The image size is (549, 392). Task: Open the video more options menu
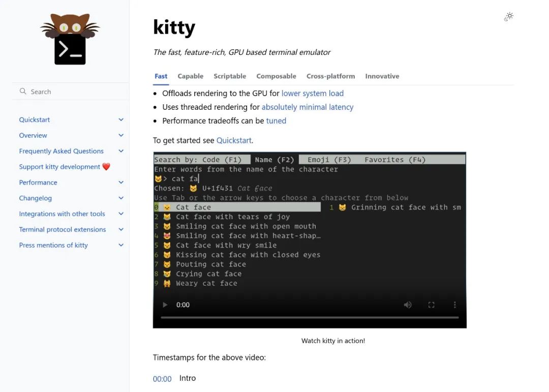[455, 305]
